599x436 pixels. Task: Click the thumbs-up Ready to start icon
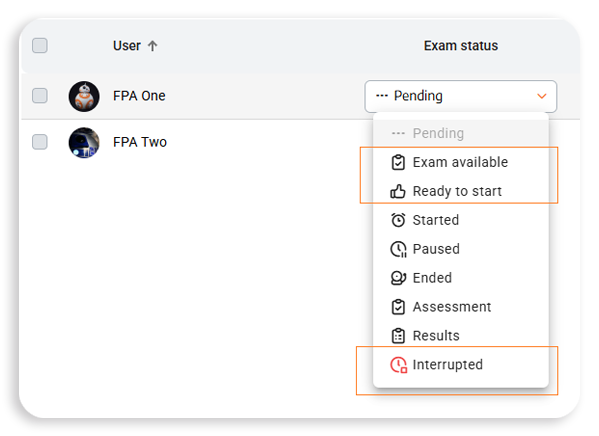(398, 191)
